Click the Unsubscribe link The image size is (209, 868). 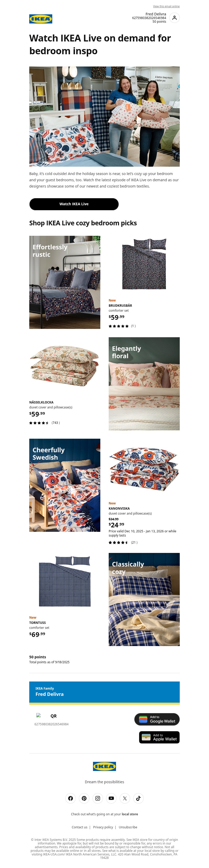[128, 827]
